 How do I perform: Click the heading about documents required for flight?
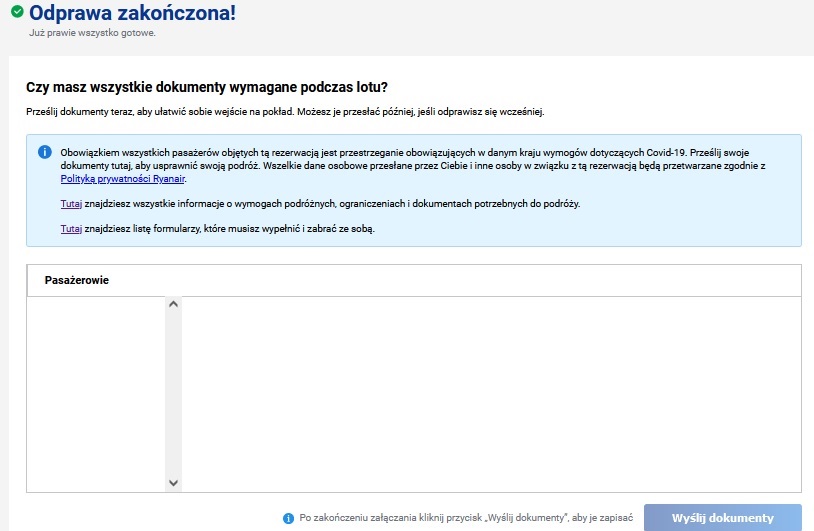point(207,87)
